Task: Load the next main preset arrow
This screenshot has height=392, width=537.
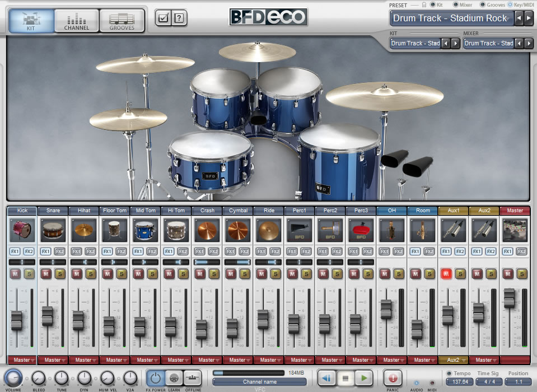Action: pyautogui.click(x=529, y=18)
